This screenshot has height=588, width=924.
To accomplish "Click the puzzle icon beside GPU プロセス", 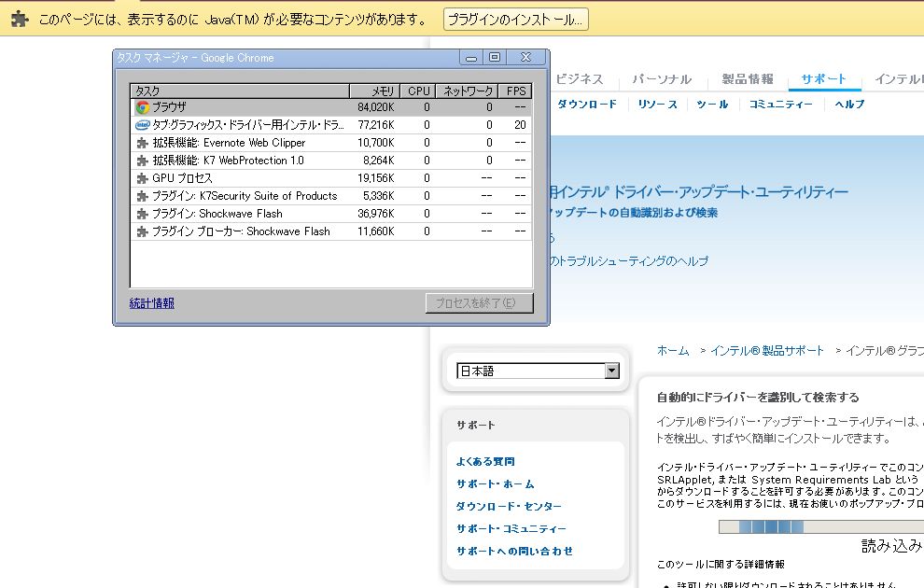I will click(142, 178).
